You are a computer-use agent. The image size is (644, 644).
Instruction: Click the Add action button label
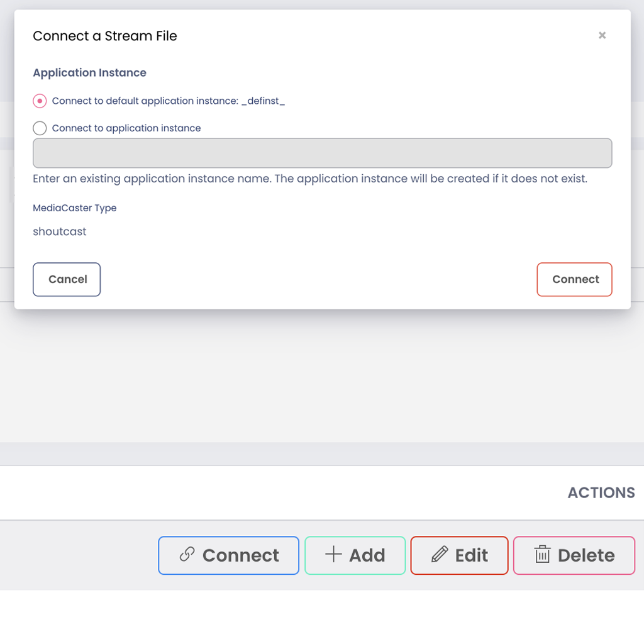click(367, 555)
